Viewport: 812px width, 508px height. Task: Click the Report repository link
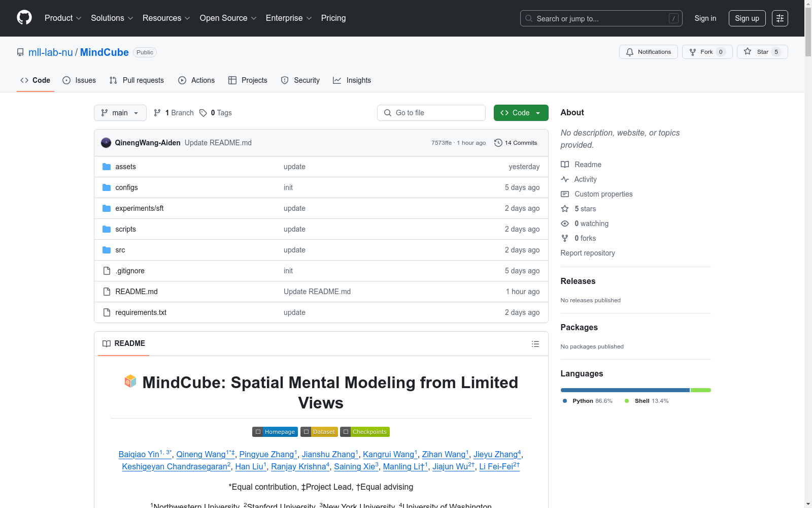pyautogui.click(x=588, y=253)
